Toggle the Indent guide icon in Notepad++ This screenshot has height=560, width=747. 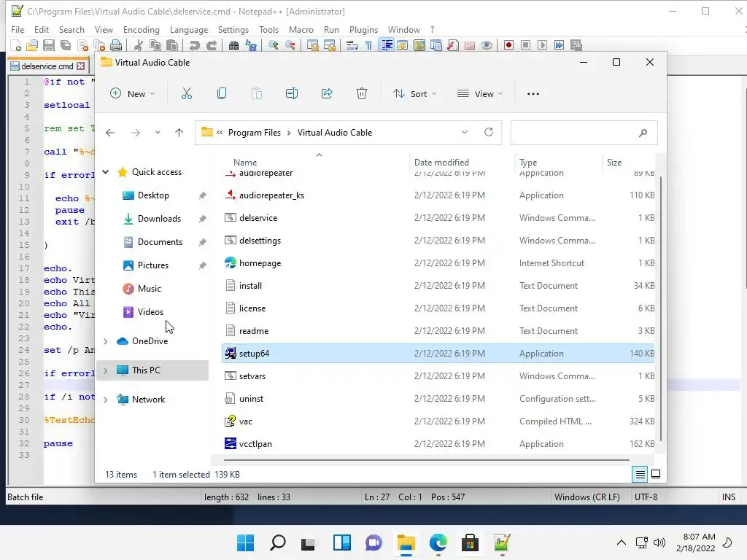[387, 45]
